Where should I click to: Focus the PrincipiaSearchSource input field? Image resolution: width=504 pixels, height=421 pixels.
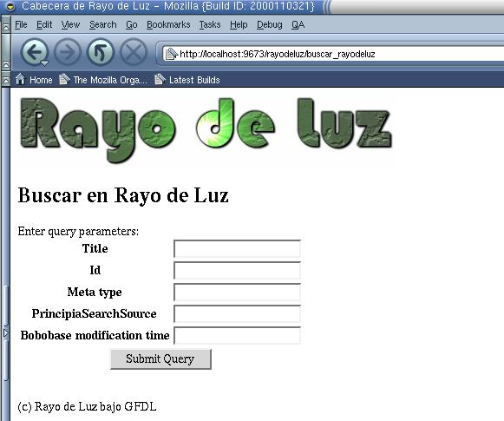[237, 313]
